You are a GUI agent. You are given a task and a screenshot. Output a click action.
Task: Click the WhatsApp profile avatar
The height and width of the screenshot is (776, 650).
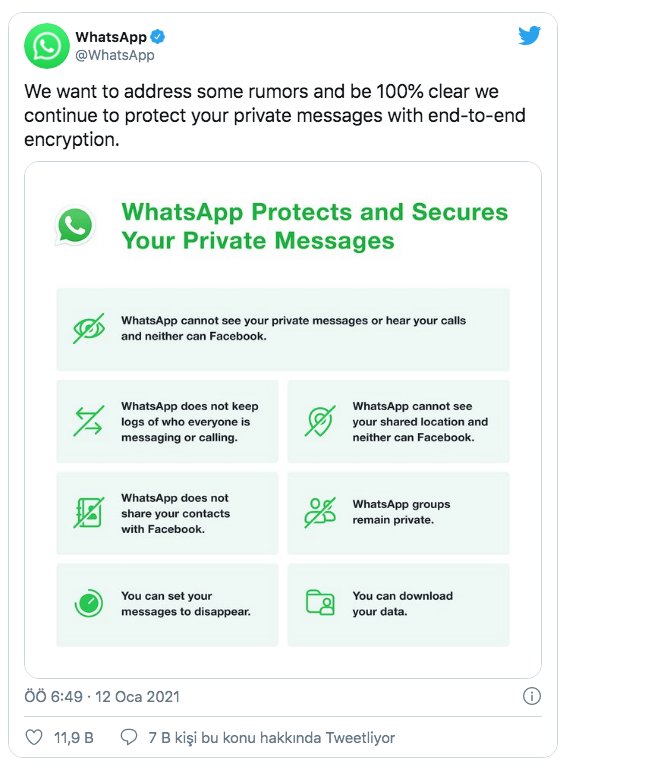[x=47, y=46]
